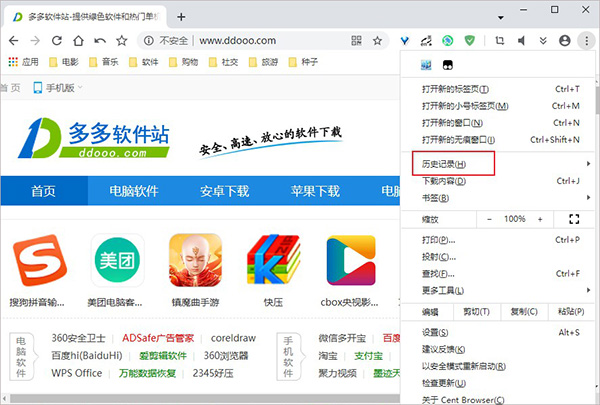This screenshot has height=405, width=600.
Task: Click the crop screenshot tool icon
Action: coord(499,41)
